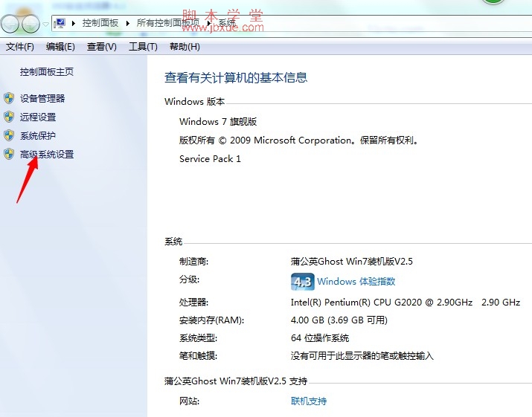
Task: Click the 系统类型: label
Action: (198, 338)
